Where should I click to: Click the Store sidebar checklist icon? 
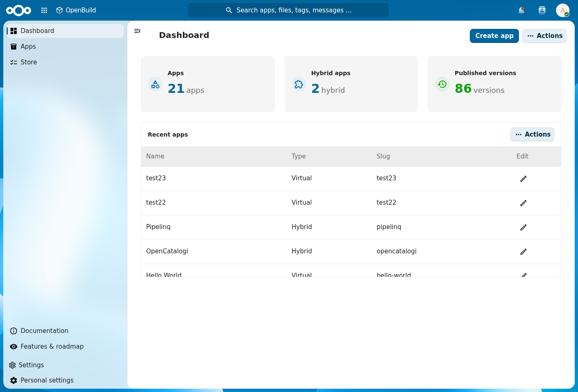click(x=14, y=62)
